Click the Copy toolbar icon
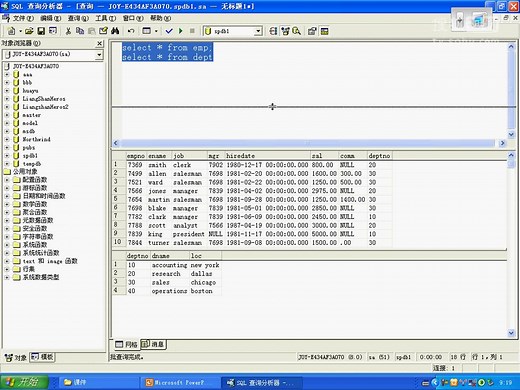This screenshot has width=520, height=390. tap(80, 31)
